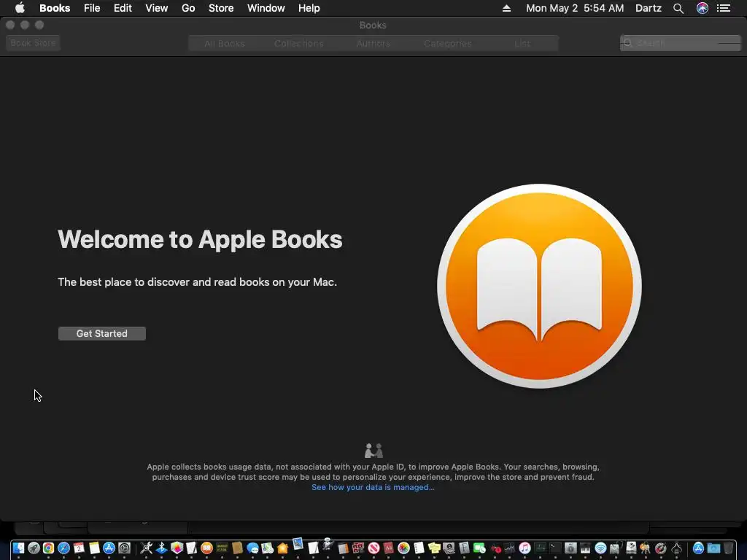Open the Store menu

pyautogui.click(x=221, y=8)
